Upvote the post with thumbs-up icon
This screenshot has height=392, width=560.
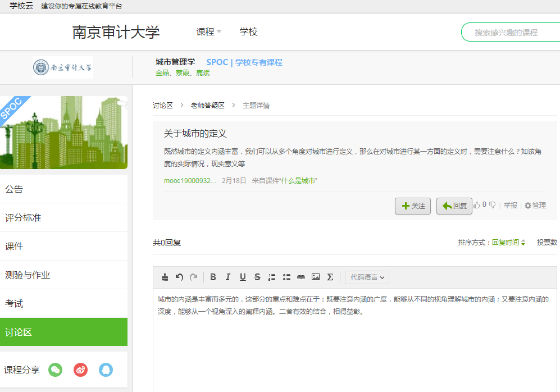477,205
